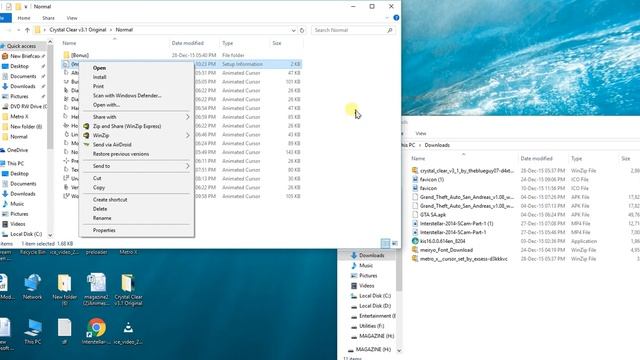Switch to large icons view in status bar

(395, 244)
